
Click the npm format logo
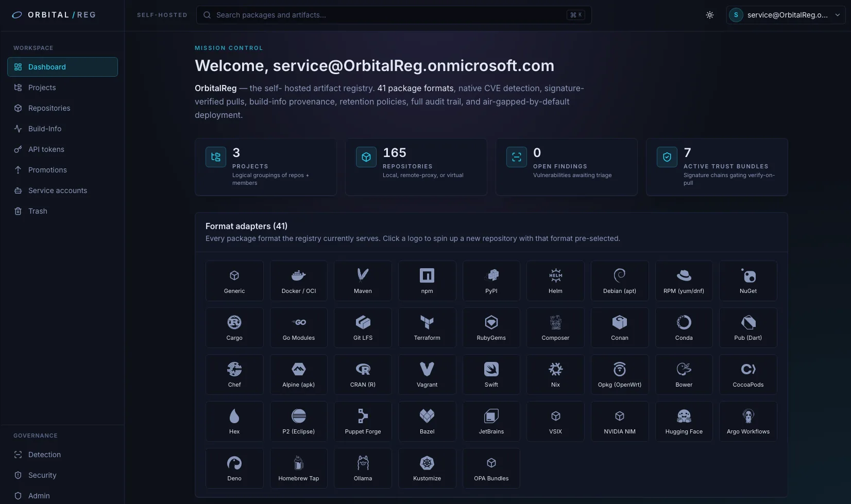tap(427, 281)
